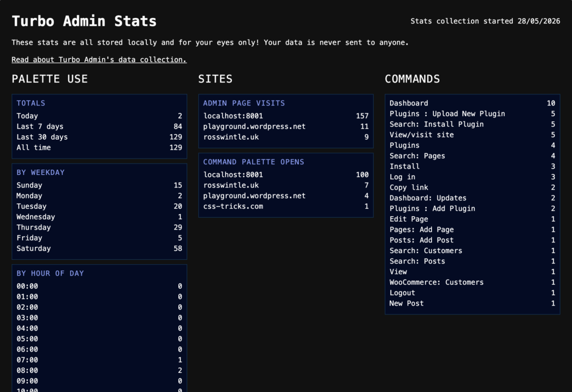The width and height of the screenshot is (572, 392).
Task: Click the Turbo Admin Stats heading
Action: point(84,21)
